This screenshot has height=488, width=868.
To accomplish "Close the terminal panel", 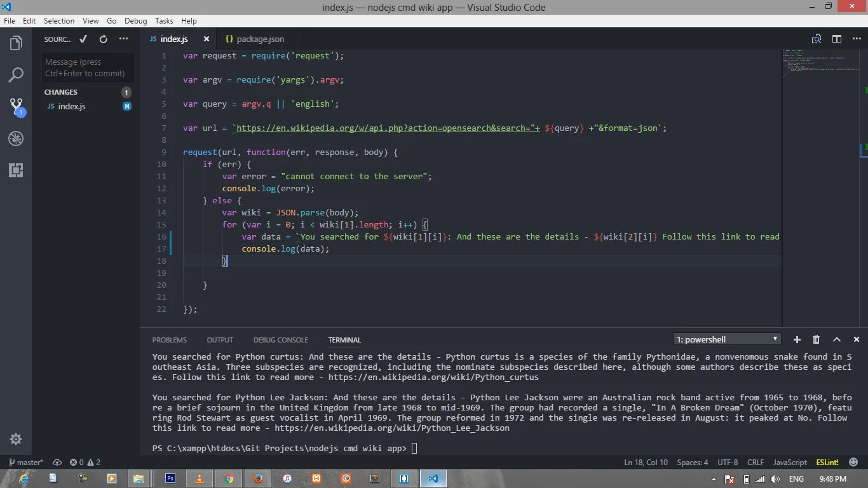I will (x=857, y=339).
